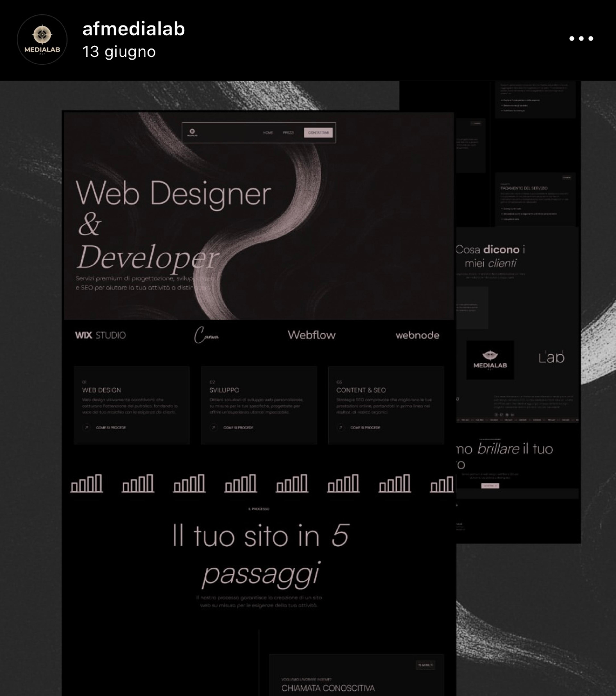The image size is (616, 696).
Task: Click arrow icon in CONTENT & SEO card
Action: coord(341,427)
